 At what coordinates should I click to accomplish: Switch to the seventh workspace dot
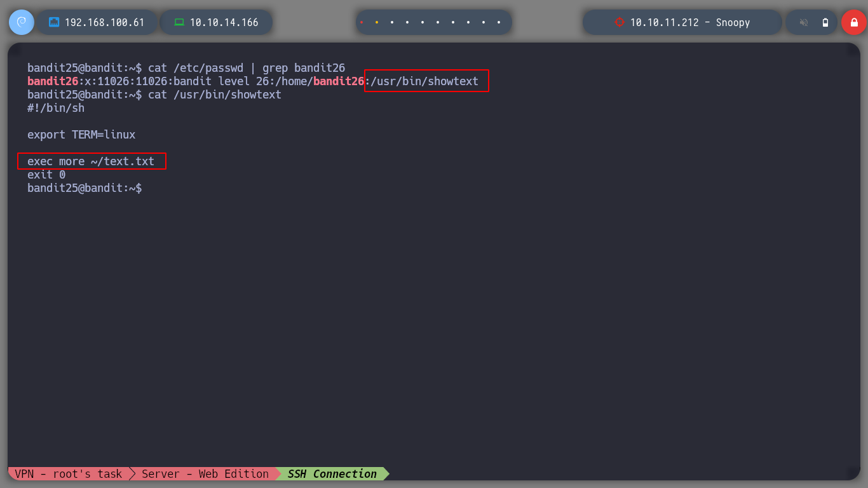pyautogui.click(x=453, y=22)
